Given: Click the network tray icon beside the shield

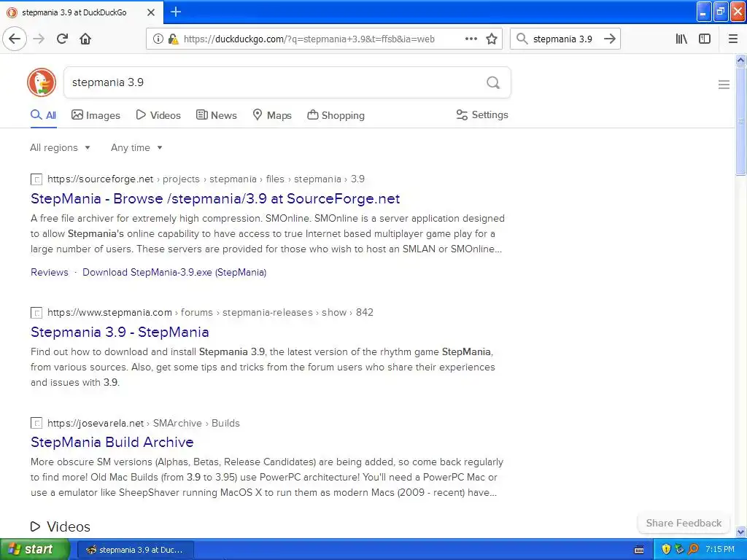Looking at the screenshot, I should [x=679, y=549].
